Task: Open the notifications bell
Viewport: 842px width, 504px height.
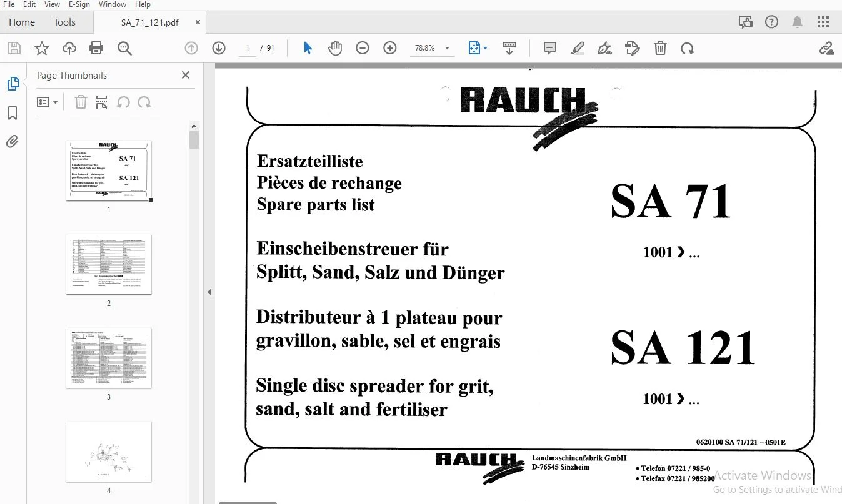Action: tap(798, 22)
